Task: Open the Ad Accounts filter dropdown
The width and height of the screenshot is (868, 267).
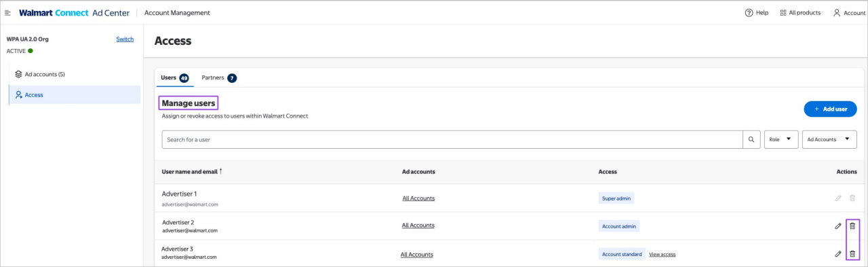Action: pos(829,139)
